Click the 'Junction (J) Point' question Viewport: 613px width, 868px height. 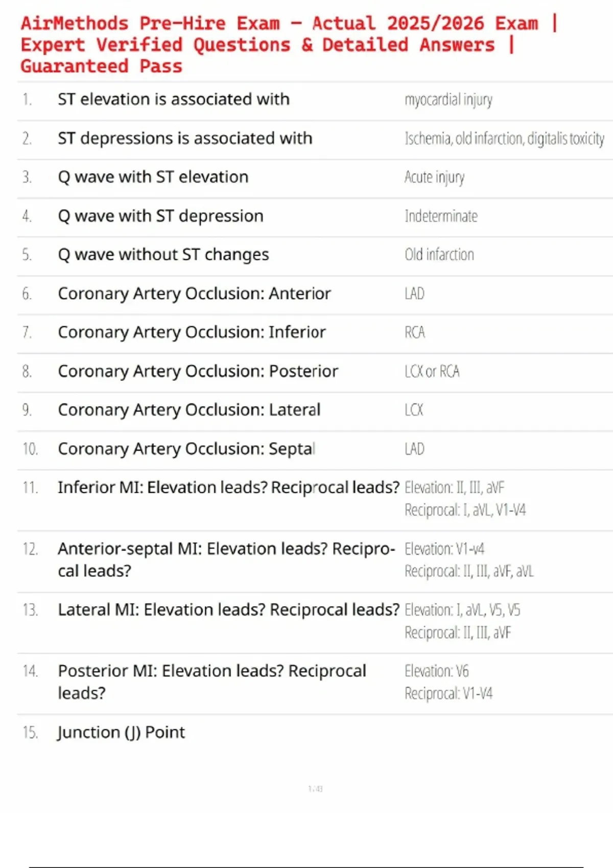coord(121,732)
